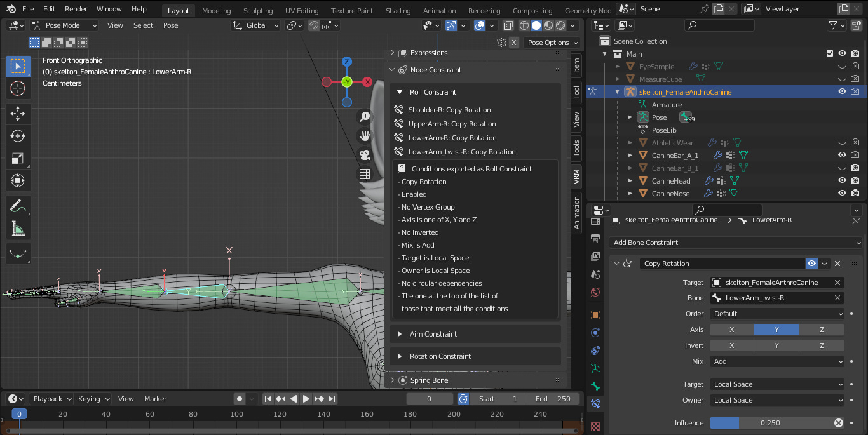This screenshot has width=868, height=435.
Task: Select the Move tool
Action: [18, 113]
